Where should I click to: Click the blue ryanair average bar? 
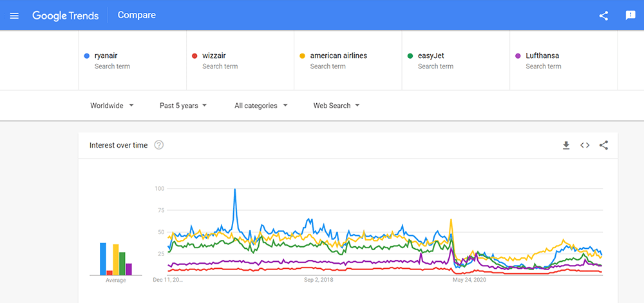click(103, 259)
